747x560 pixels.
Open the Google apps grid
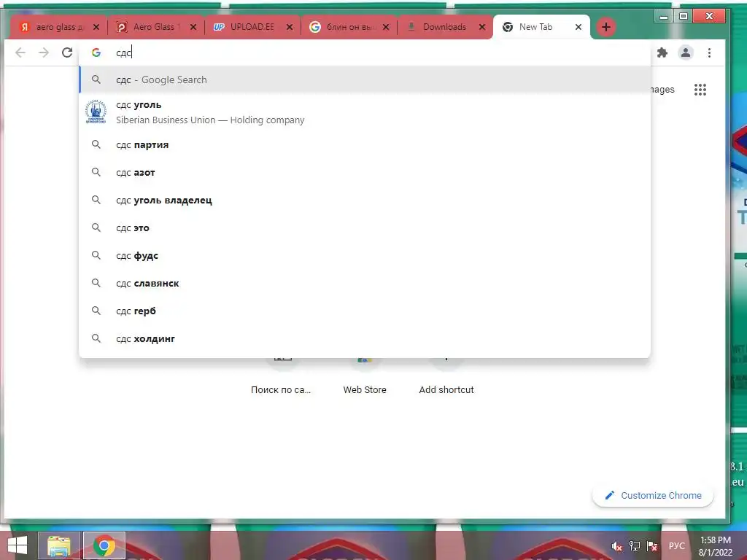pyautogui.click(x=700, y=90)
